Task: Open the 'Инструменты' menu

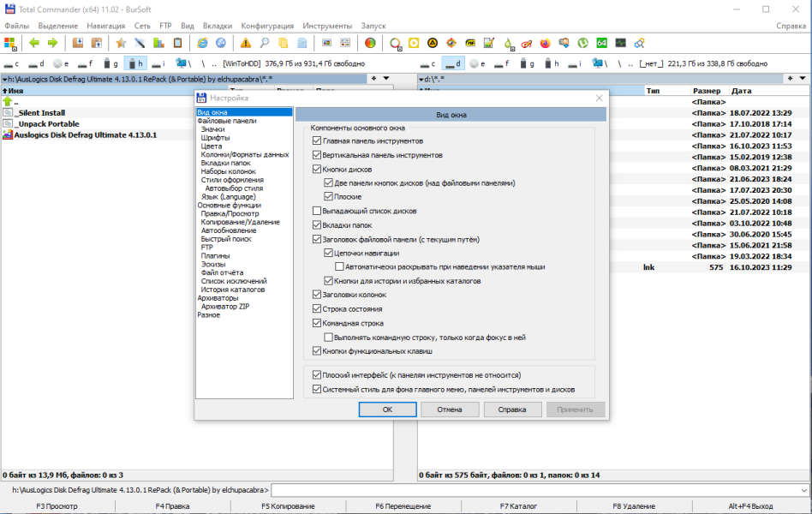Action: 327,26
